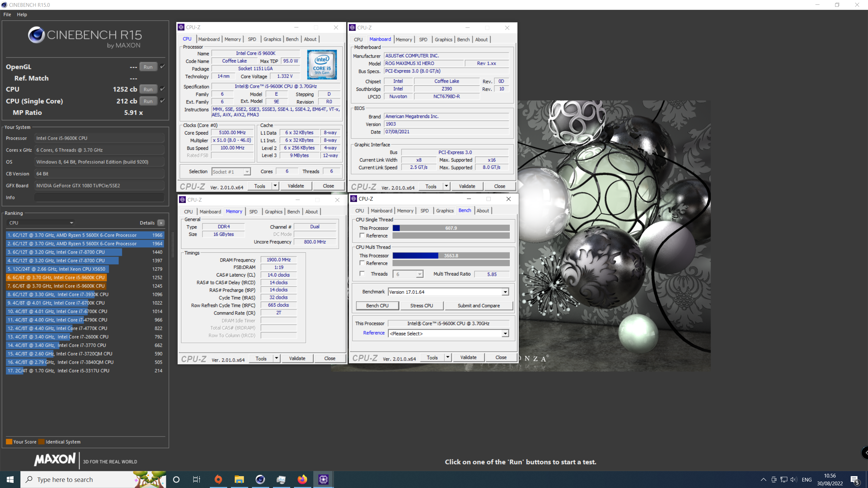
Task: Select ranking row Intel Core i5-3317U CPU
Action: click(x=85, y=370)
